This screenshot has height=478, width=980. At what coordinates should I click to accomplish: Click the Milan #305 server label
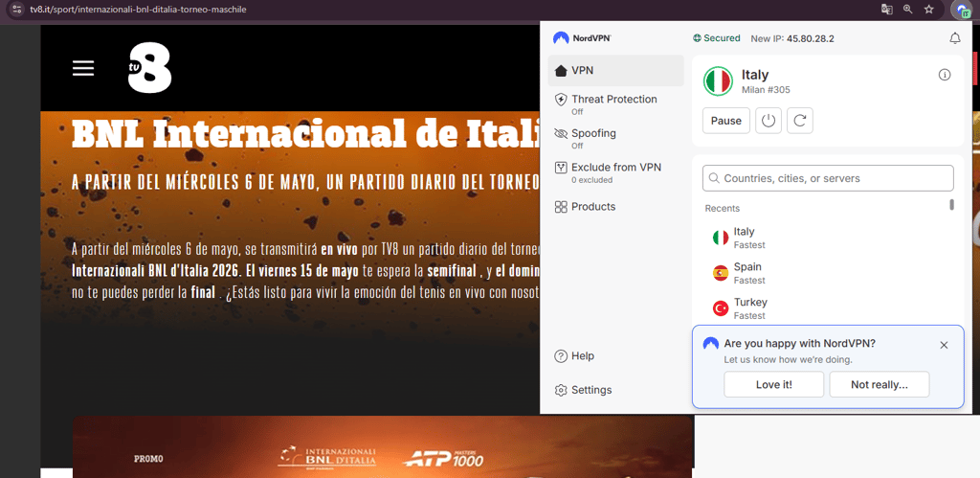766,90
